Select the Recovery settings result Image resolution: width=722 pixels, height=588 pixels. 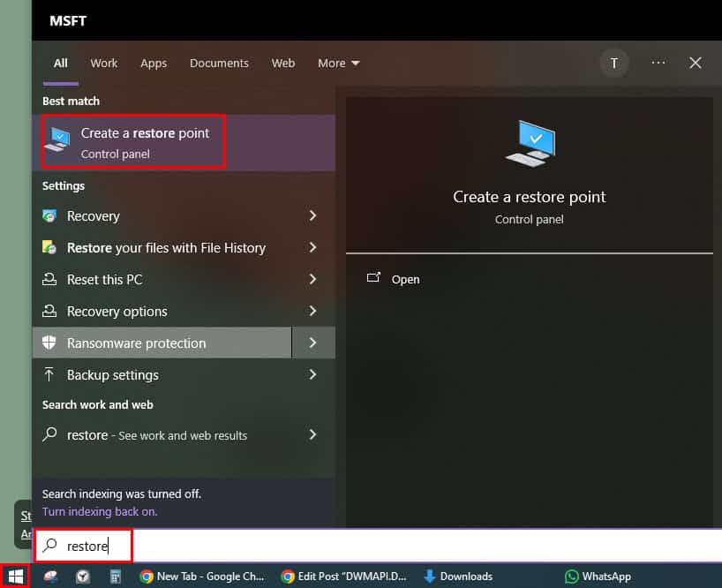[x=162, y=216]
